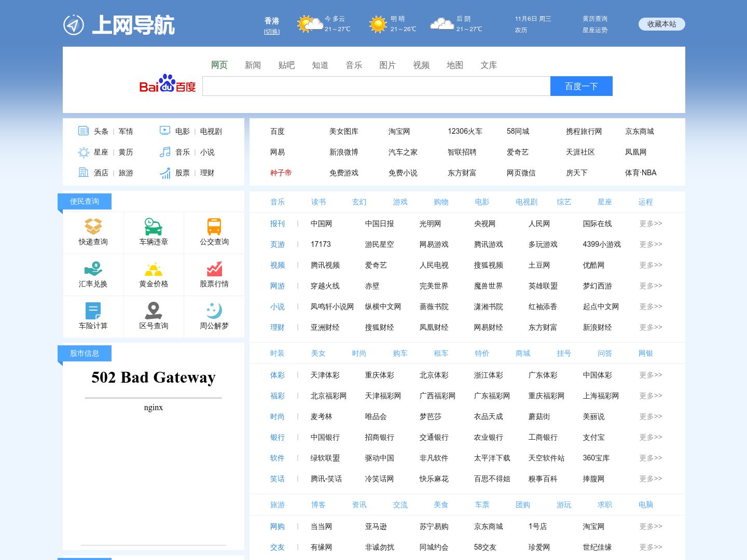
Task: Open the 12306火车 link
Action: coord(465,131)
